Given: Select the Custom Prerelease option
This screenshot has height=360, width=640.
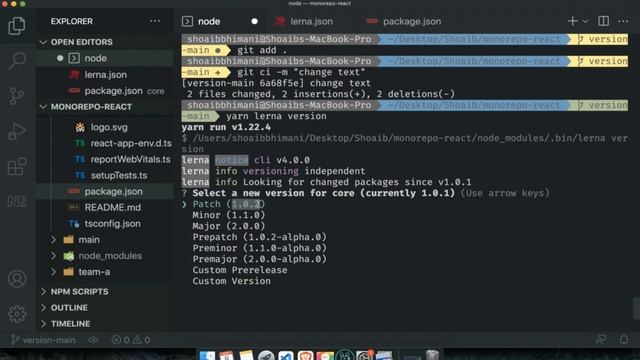Looking at the screenshot, I should click(240, 270).
